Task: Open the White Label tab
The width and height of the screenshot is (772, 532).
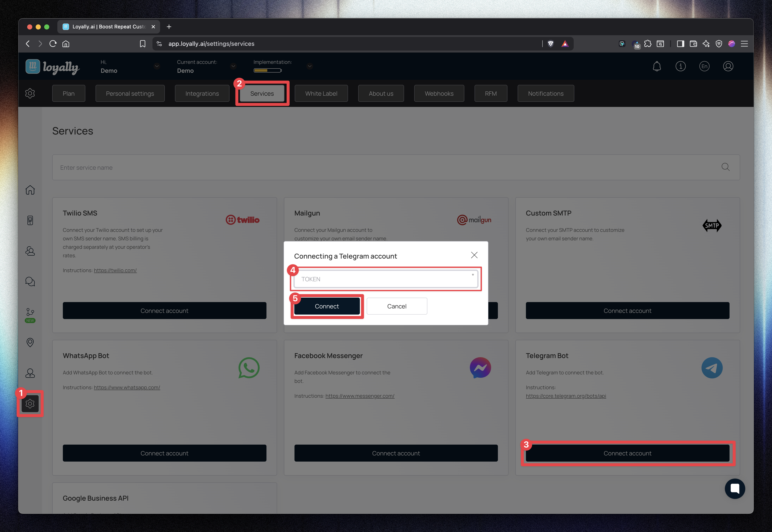Action: (x=321, y=93)
